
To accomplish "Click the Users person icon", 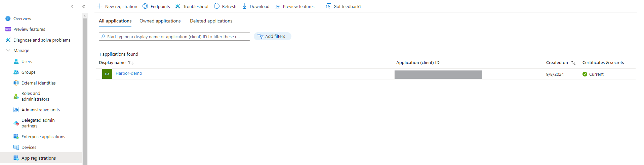I will 16,61.
